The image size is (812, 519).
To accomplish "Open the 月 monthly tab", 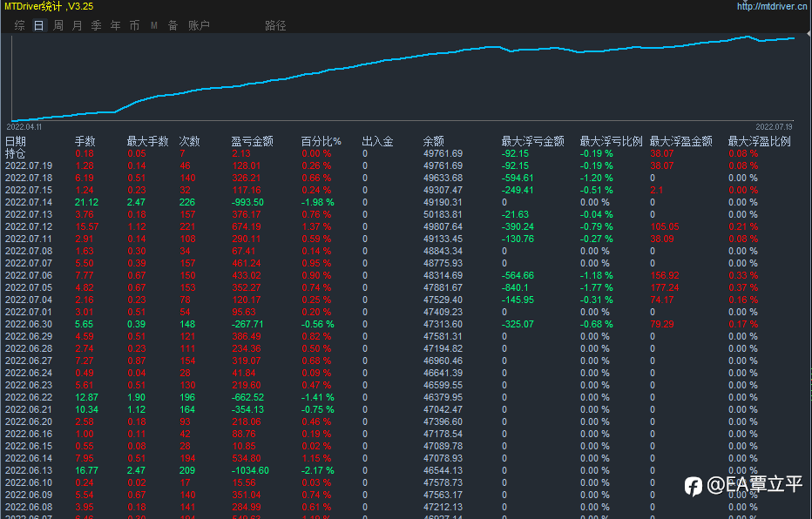I will (x=78, y=25).
